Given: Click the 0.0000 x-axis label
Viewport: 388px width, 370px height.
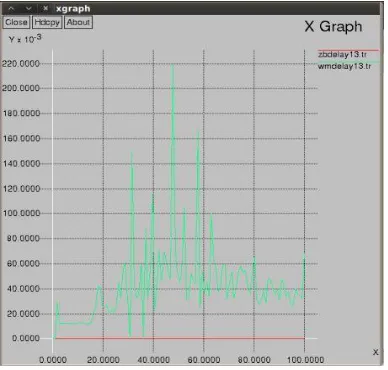Looking at the screenshot, I should click(53, 360).
